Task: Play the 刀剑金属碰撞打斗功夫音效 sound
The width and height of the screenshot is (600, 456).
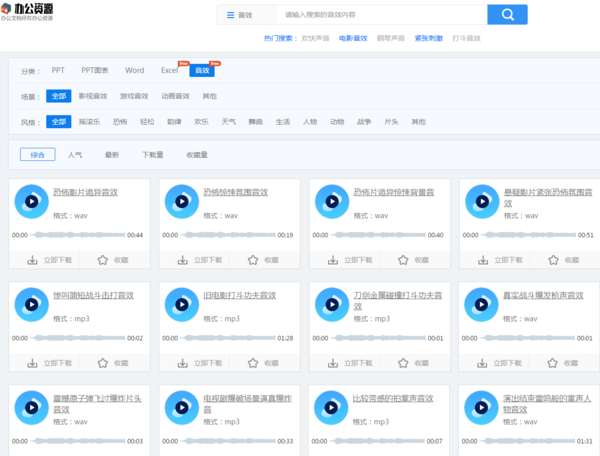Action: pos(332,305)
